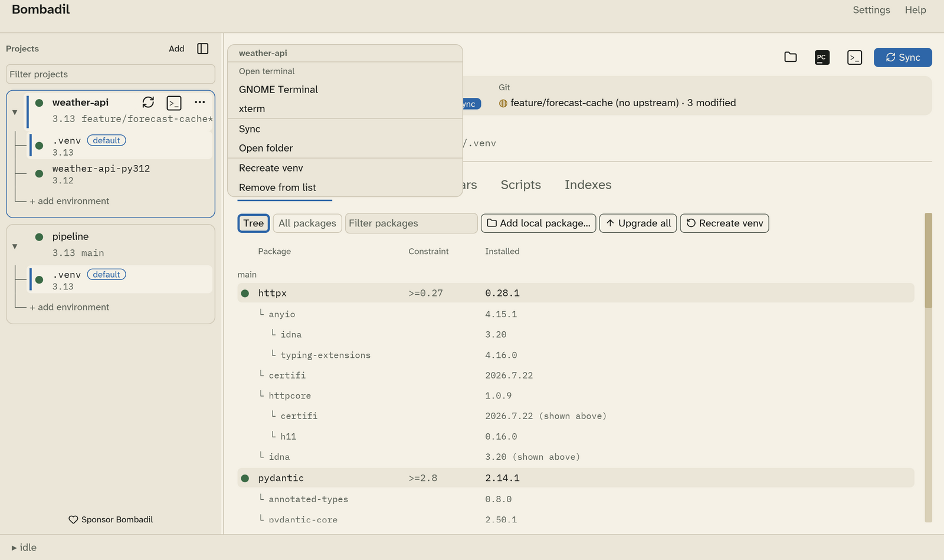944x560 pixels.
Task: Select weather-api-py312 environment
Action: point(120,174)
